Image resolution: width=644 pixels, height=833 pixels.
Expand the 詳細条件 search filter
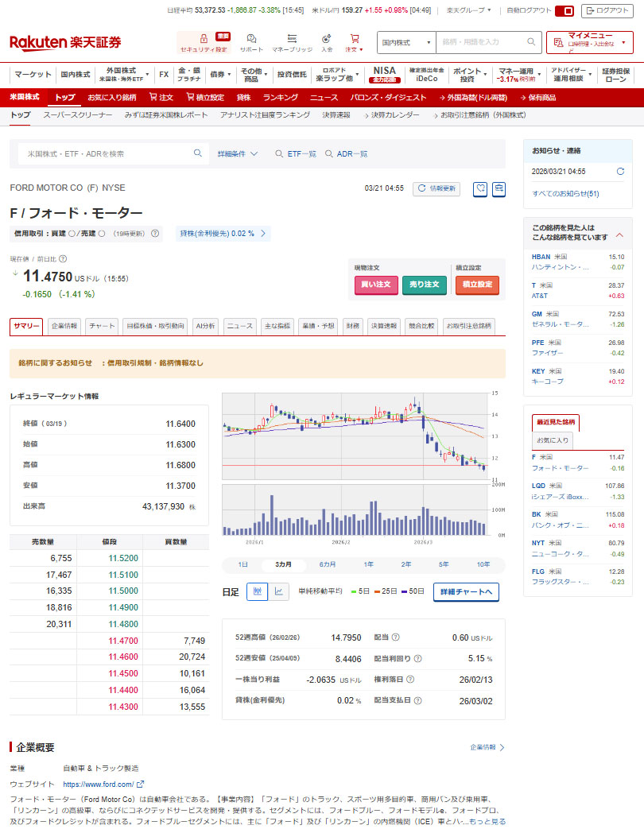[238, 153]
